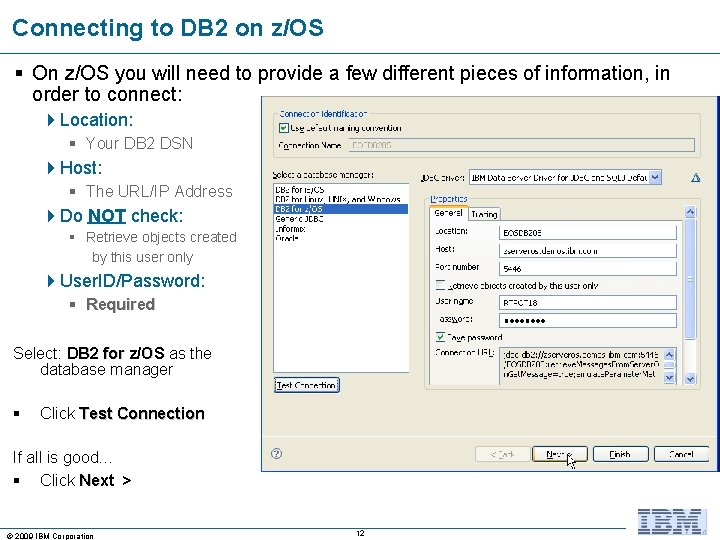Check Retrieve objects created by this user only
This screenshot has height=540, width=720.
point(440,285)
